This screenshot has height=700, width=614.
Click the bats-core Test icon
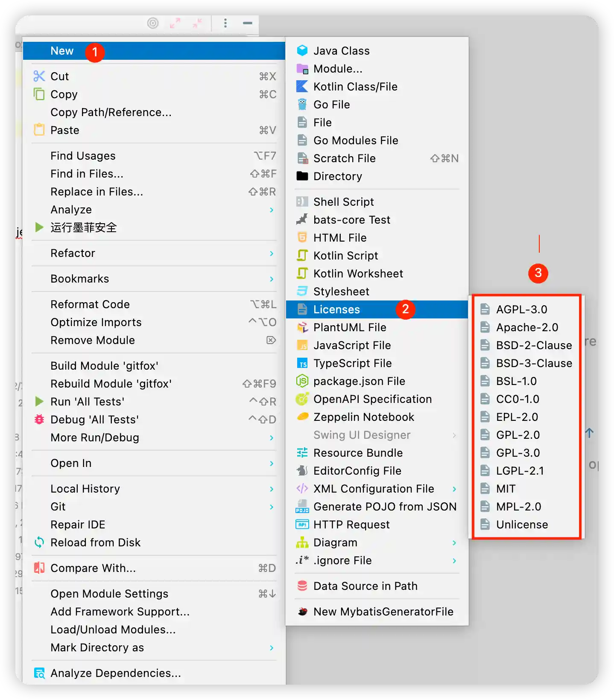coord(302,220)
